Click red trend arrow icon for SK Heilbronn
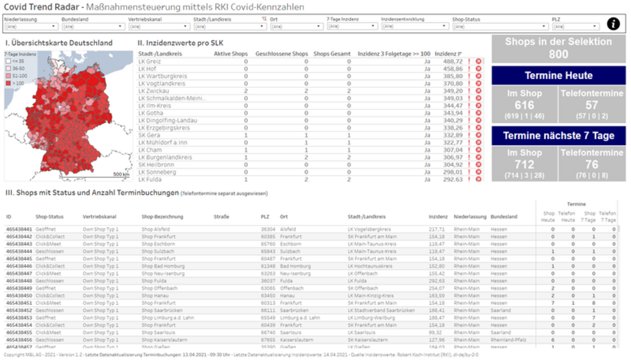This screenshot has height=364, width=631. [478, 165]
